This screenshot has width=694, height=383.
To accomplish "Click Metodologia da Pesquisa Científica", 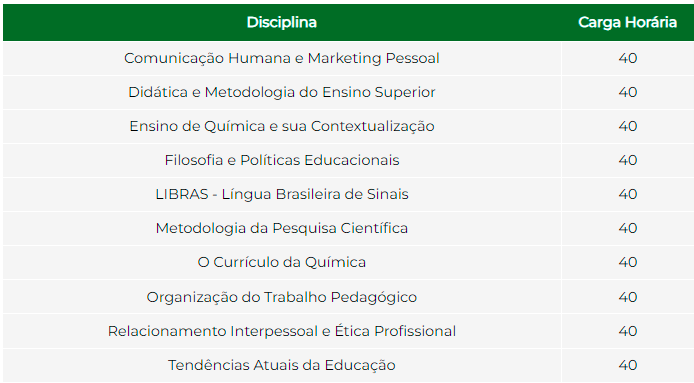I will click(x=281, y=228).
